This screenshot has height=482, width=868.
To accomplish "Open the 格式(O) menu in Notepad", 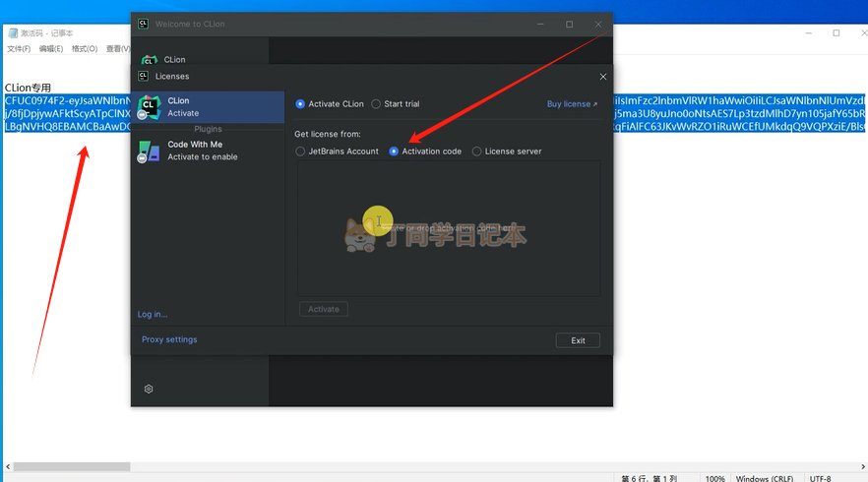I will click(85, 49).
